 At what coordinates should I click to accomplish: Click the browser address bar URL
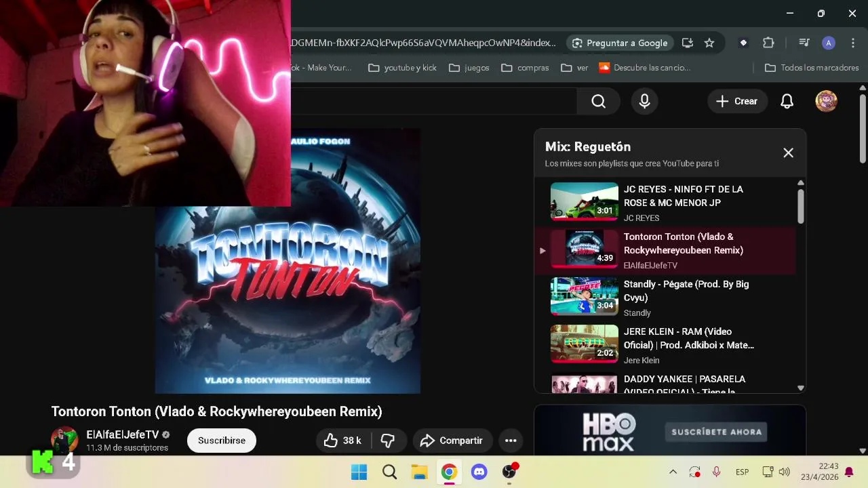pyautogui.click(x=424, y=43)
